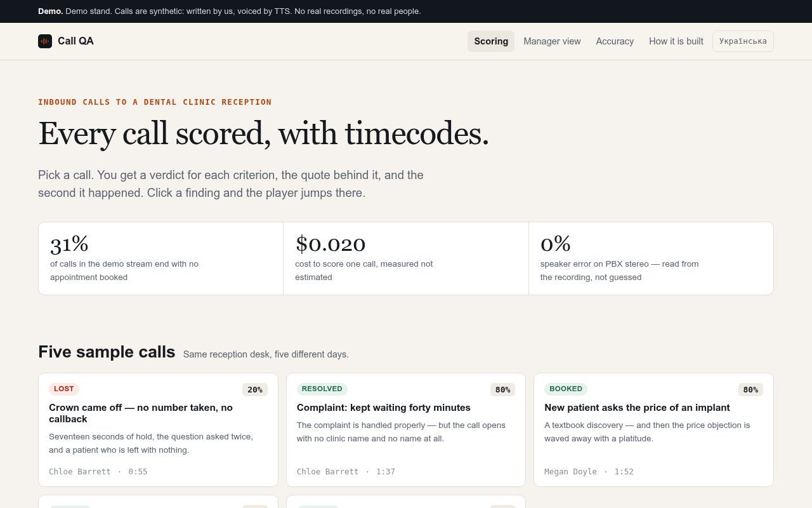Open the Crown came off call card

click(158, 430)
